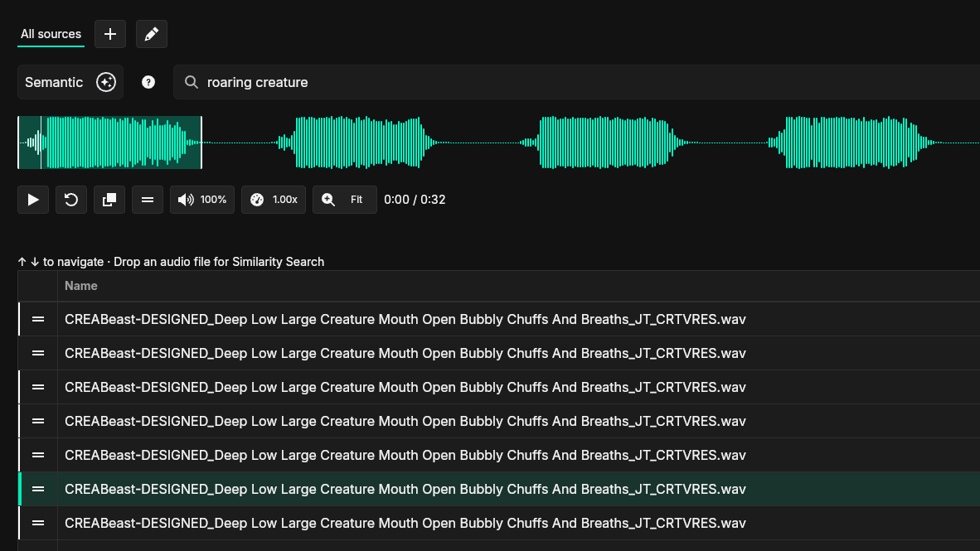Viewport: 980px width, 551px height.
Task: Click the equals icon in the transport bar
Action: [x=148, y=200]
